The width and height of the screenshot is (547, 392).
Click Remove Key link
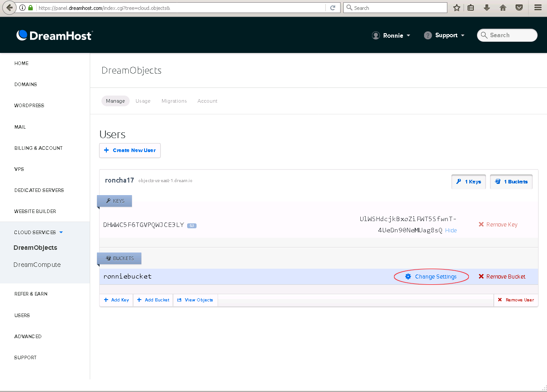coord(498,224)
